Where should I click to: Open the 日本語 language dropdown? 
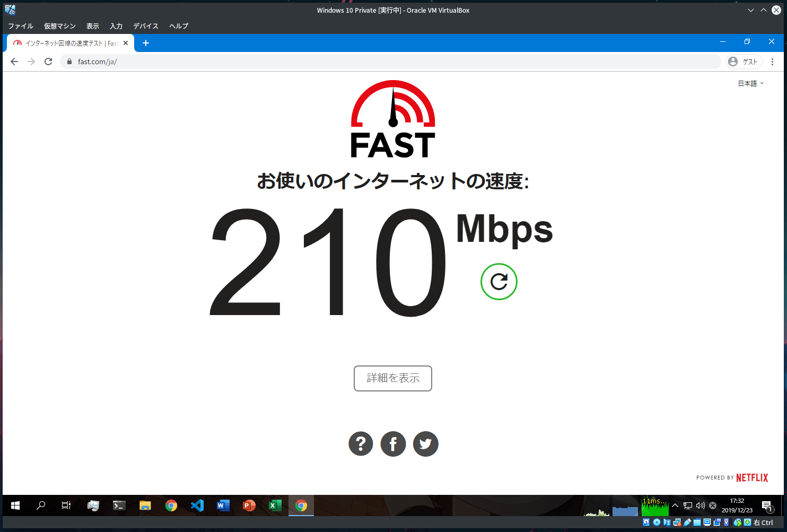(751, 83)
